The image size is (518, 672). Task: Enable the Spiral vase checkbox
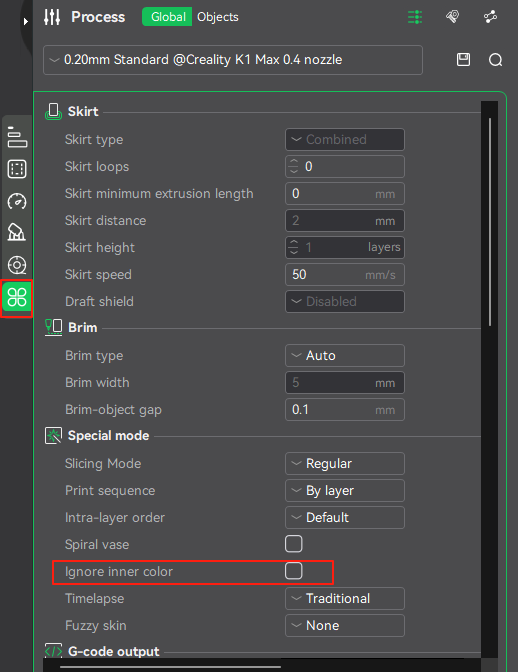click(x=293, y=544)
